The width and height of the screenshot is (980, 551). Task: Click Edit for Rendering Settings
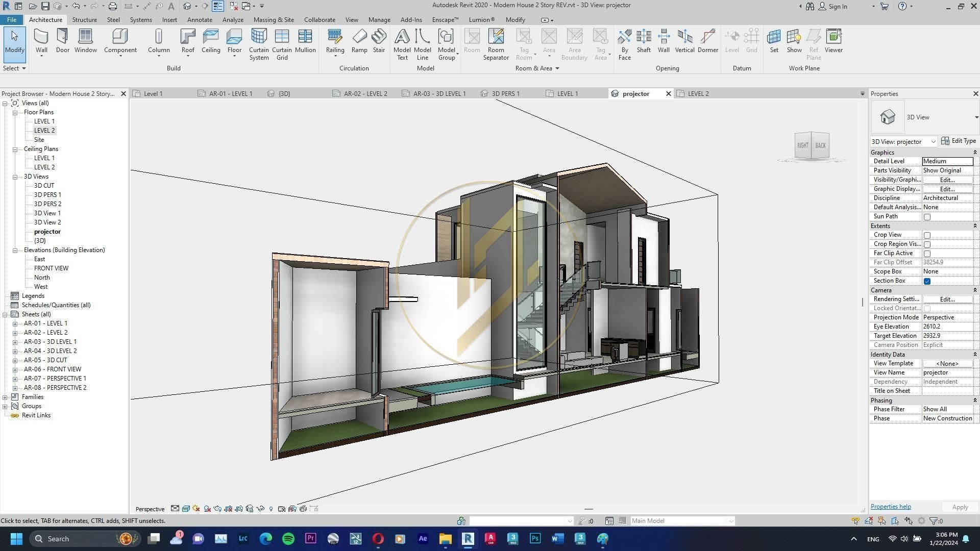click(x=947, y=299)
